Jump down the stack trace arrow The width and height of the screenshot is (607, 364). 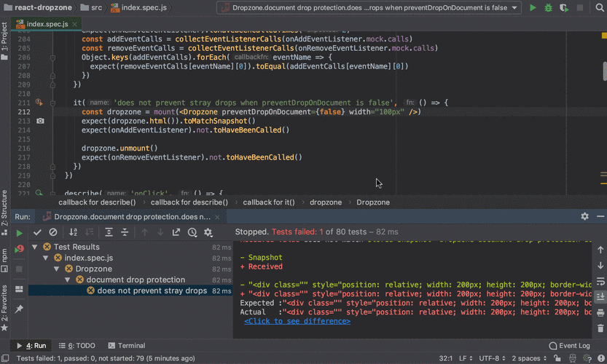(600, 266)
